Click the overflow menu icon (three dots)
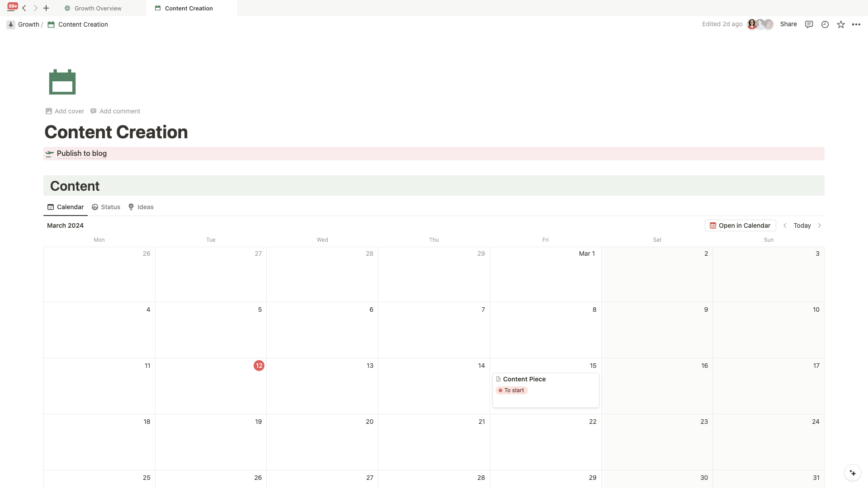Image resolution: width=868 pixels, height=488 pixels. [856, 24]
